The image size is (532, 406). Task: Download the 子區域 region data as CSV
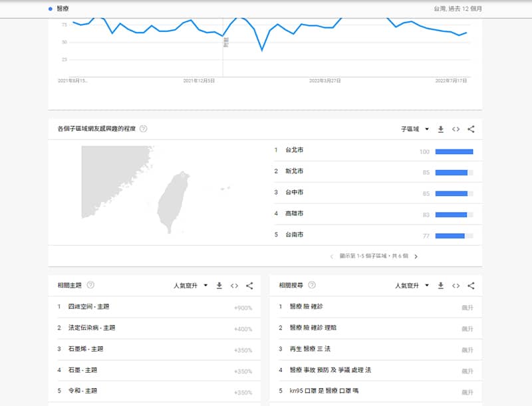pos(440,130)
